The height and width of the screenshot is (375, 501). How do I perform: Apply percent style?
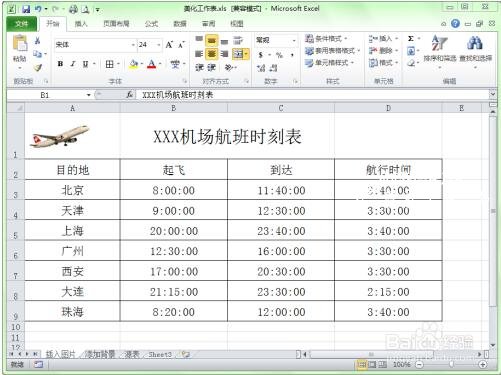(279, 55)
